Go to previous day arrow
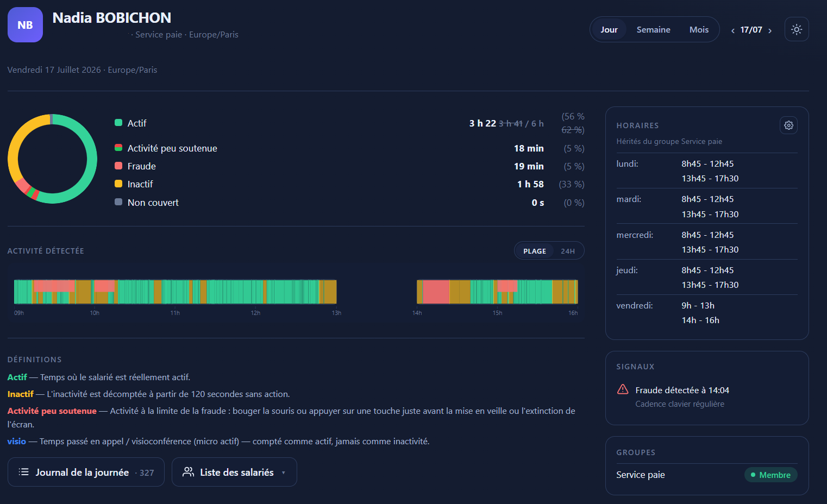The width and height of the screenshot is (827, 504). [733, 30]
